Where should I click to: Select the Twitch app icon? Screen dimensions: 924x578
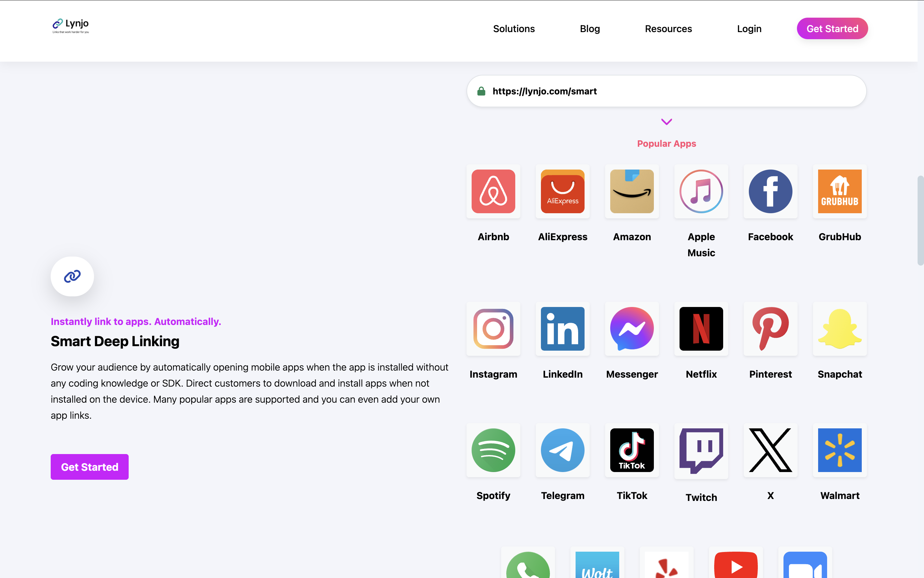click(x=701, y=451)
